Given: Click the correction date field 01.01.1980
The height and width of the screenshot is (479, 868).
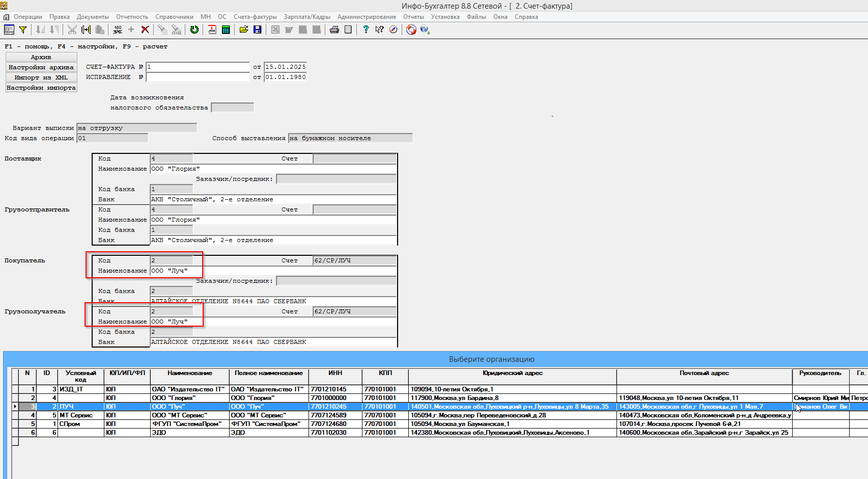Looking at the screenshot, I should coord(286,77).
